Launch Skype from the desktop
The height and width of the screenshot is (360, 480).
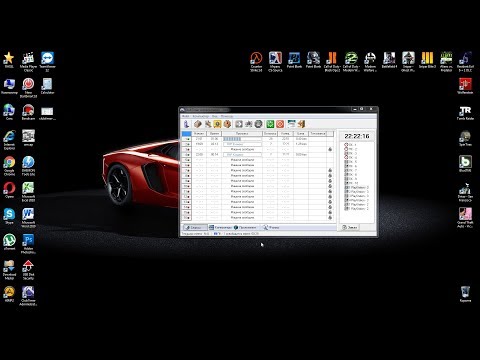pyautogui.click(x=9, y=216)
